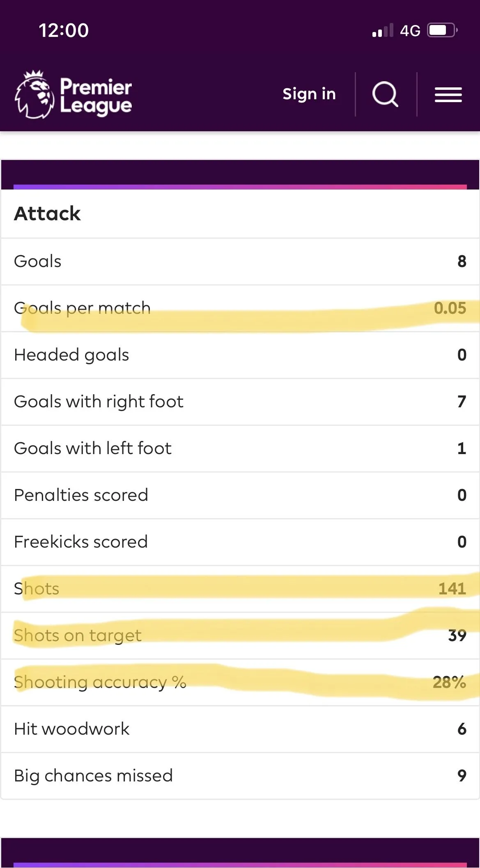This screenshot has height=868, width=480.
Task: Tap the cellular signal bars icon
Action: click(x=382, y=31)
